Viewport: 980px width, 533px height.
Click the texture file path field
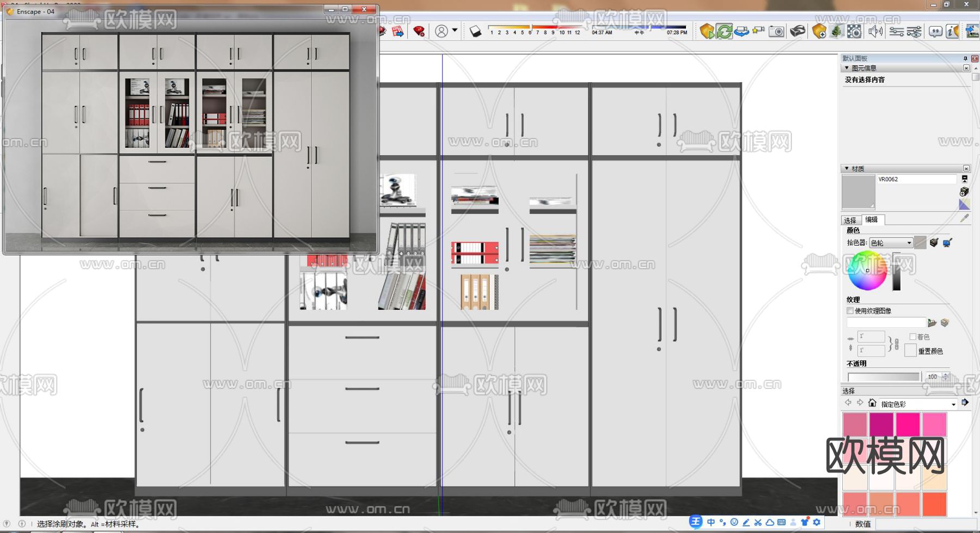point(886,323)
